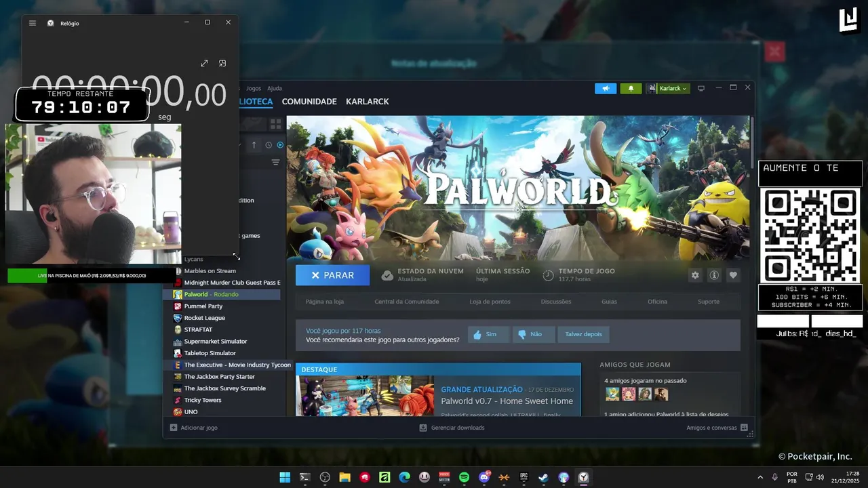Choose Não thumbs-down button

coord(533,334)
